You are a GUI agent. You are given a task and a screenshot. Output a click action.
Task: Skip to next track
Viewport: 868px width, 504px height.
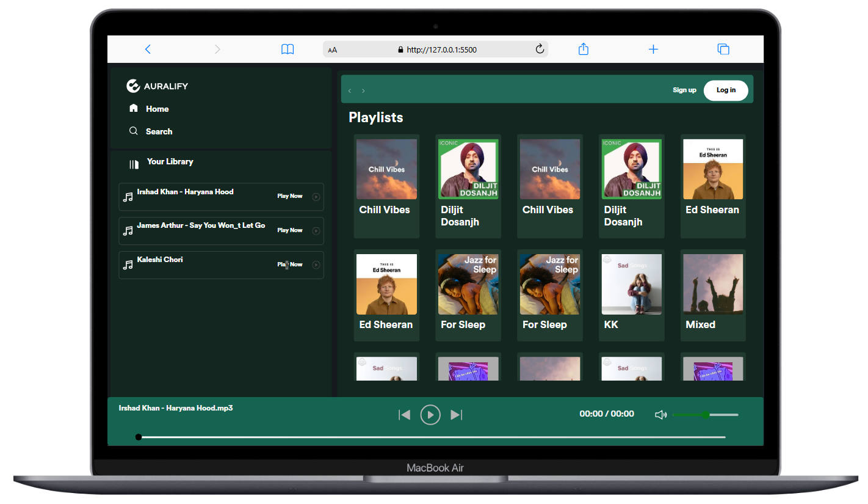click(x=456, y=415)
